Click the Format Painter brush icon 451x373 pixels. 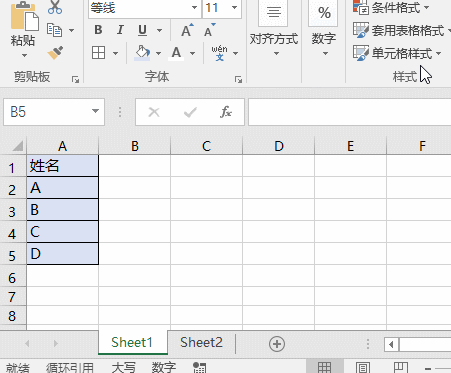point(55,53)
